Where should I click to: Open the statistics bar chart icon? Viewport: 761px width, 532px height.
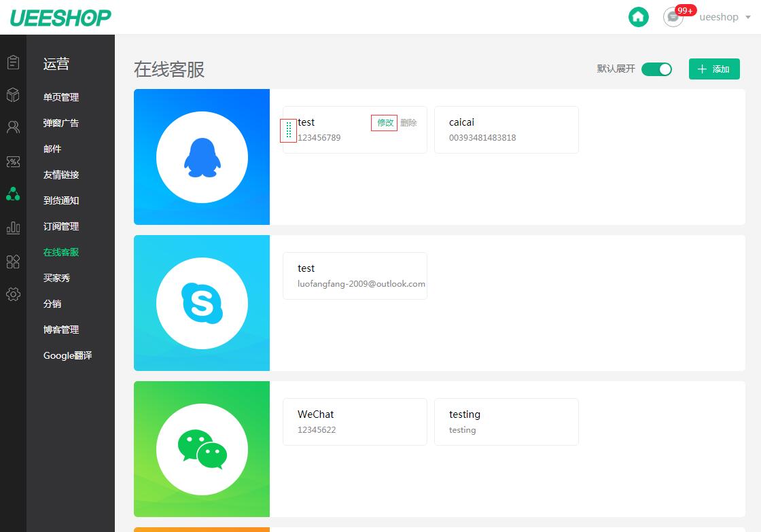tap(13, 228)
